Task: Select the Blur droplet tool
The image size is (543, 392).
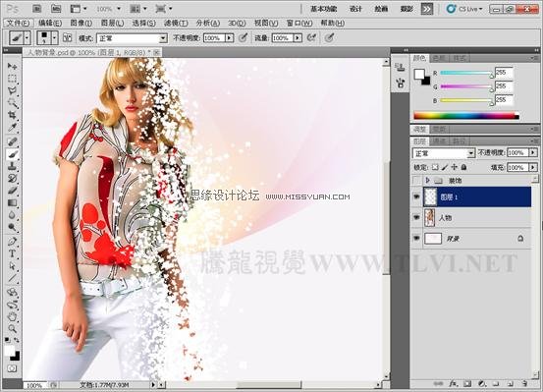Action: click(13, 215)
